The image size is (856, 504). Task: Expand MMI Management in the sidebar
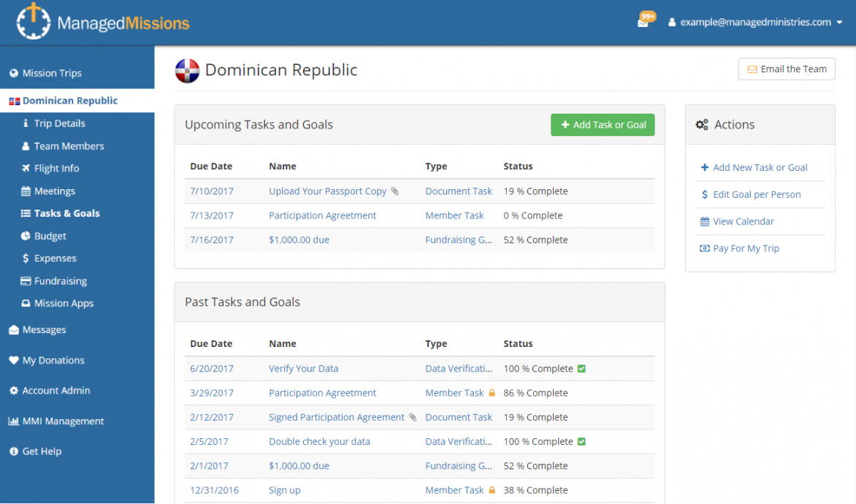pos(63,421)
